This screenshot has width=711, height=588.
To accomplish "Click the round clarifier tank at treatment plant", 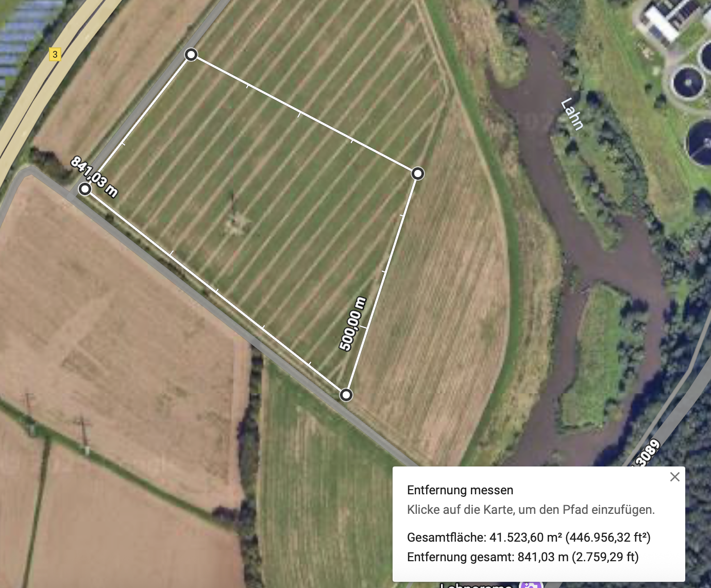I will point(689,83).
